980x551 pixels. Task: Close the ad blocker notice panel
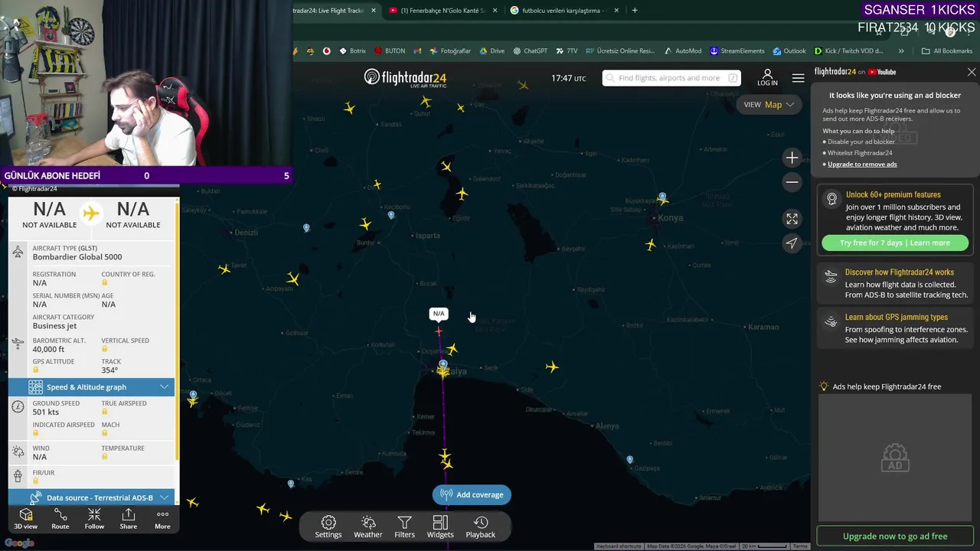tap(972, 72)
